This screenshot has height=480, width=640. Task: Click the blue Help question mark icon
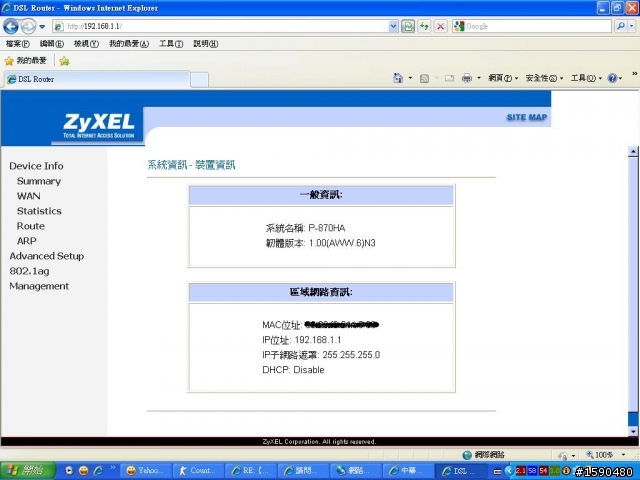(612, 78)
